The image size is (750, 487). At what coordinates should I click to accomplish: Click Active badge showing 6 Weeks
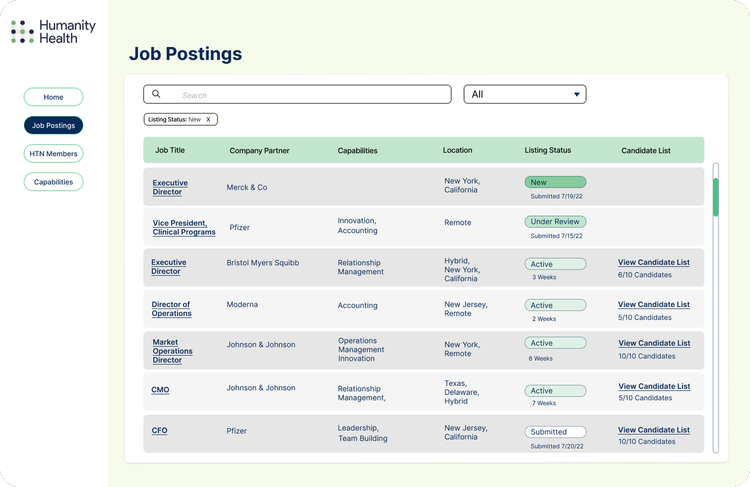click(x=555, y=343)
